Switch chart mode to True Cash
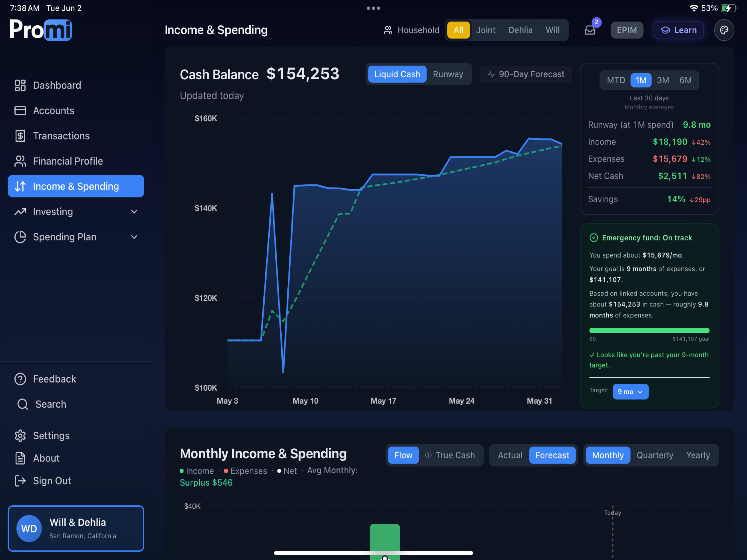747x560 pixels. click(450, 455)
